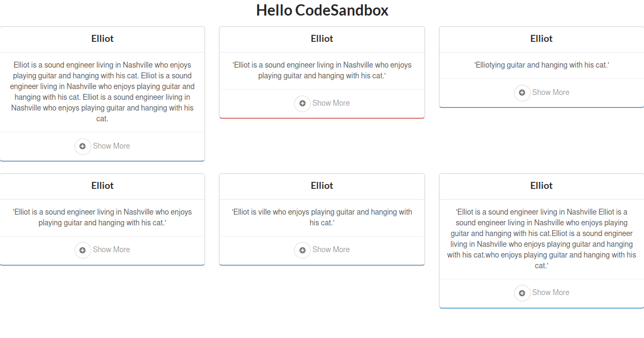Click the quoted text in the bottom-right card
Screen dimensions: 644x338
(x=541, y=238)
